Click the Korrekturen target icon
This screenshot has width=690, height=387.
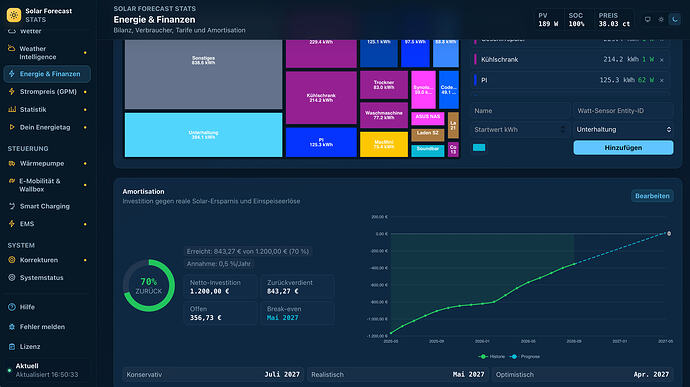[12, 260]
